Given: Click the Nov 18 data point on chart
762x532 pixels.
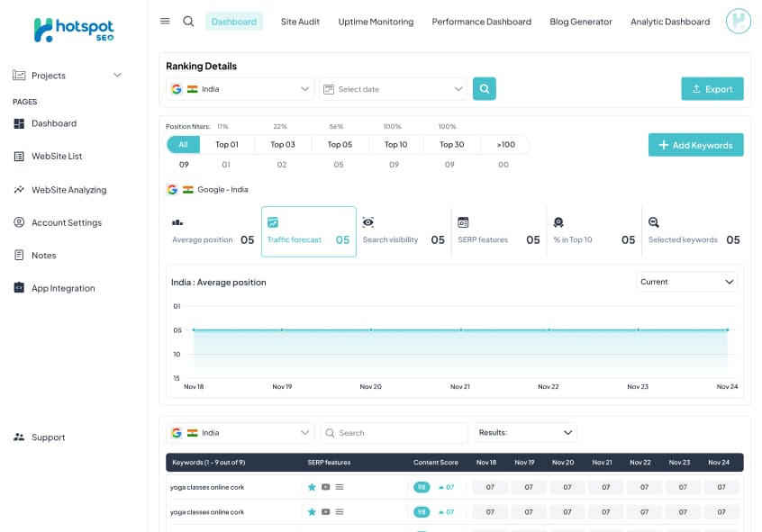Looking at the screenshot, I should pos(194,329).
